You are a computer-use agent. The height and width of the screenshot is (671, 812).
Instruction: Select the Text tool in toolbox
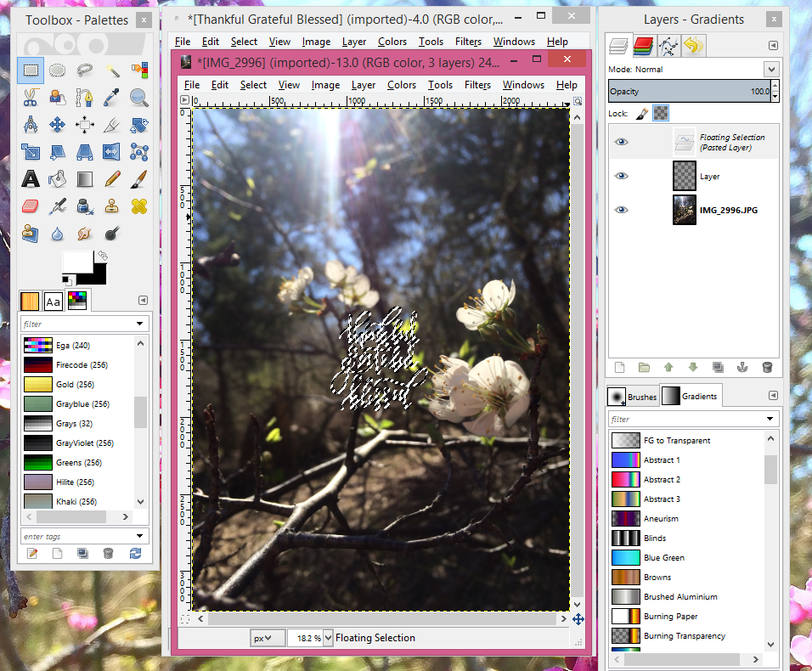31,178
